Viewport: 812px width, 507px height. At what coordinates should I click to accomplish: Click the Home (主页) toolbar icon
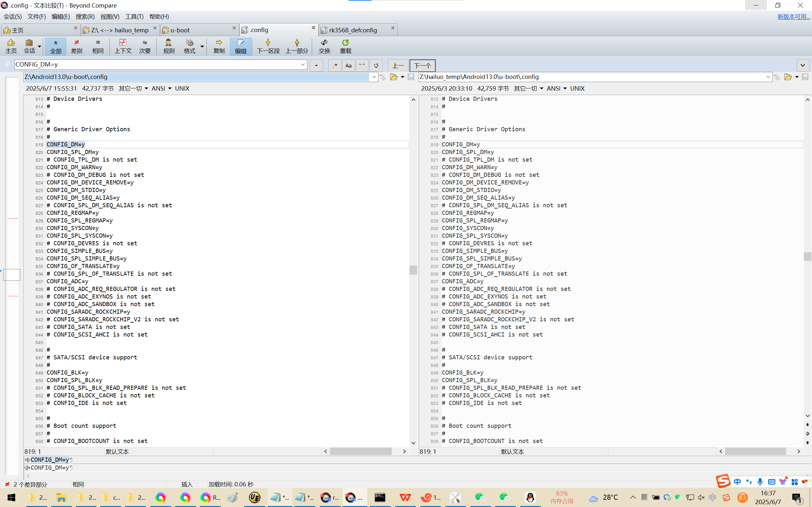[11, 46]
